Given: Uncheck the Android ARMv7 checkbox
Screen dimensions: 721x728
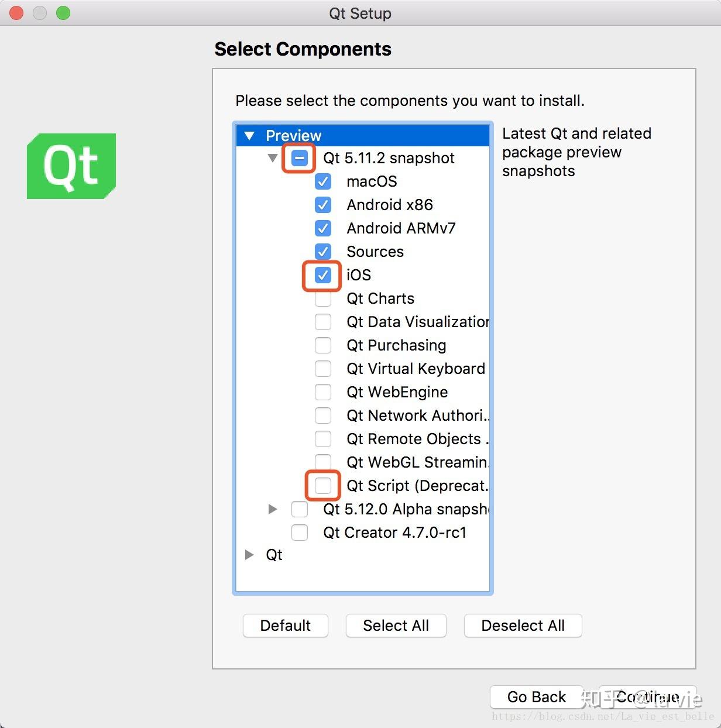Looking at the screenshot, I should [323, 228].
